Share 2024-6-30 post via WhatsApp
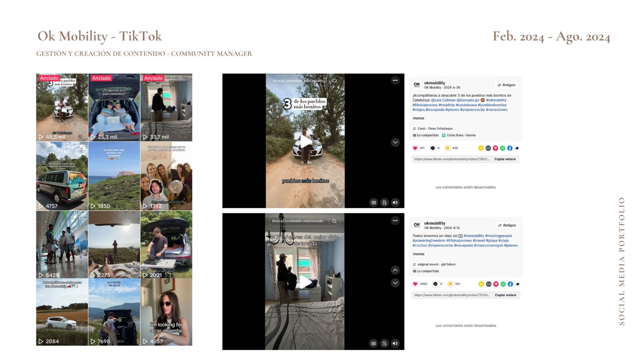 [x=503, y=148]
